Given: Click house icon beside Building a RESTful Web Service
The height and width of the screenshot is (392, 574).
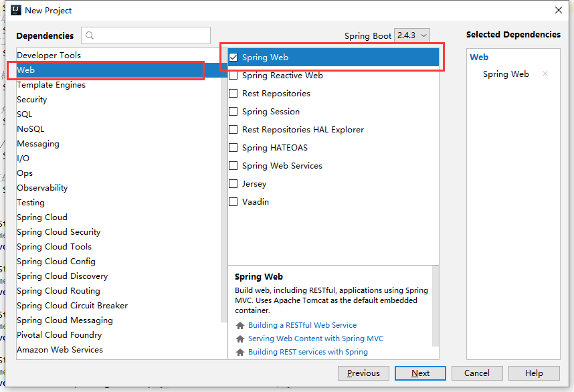Looking at the screenshot, I should (240, 325).
